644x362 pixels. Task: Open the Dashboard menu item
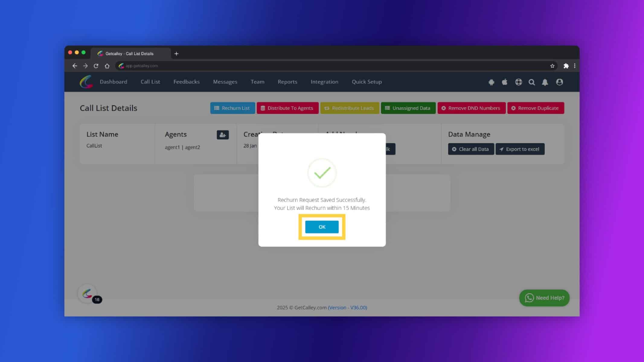pos(113,81)
